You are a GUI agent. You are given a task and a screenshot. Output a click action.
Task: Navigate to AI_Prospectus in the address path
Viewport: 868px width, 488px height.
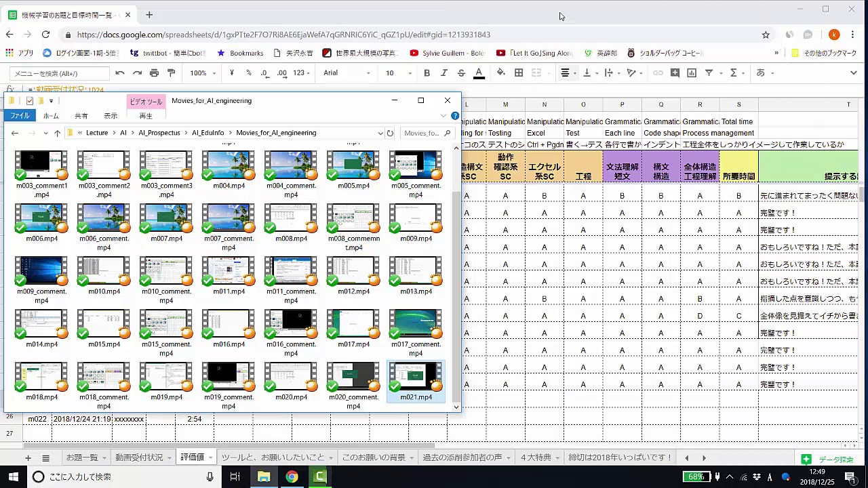[x=159, y=133]
